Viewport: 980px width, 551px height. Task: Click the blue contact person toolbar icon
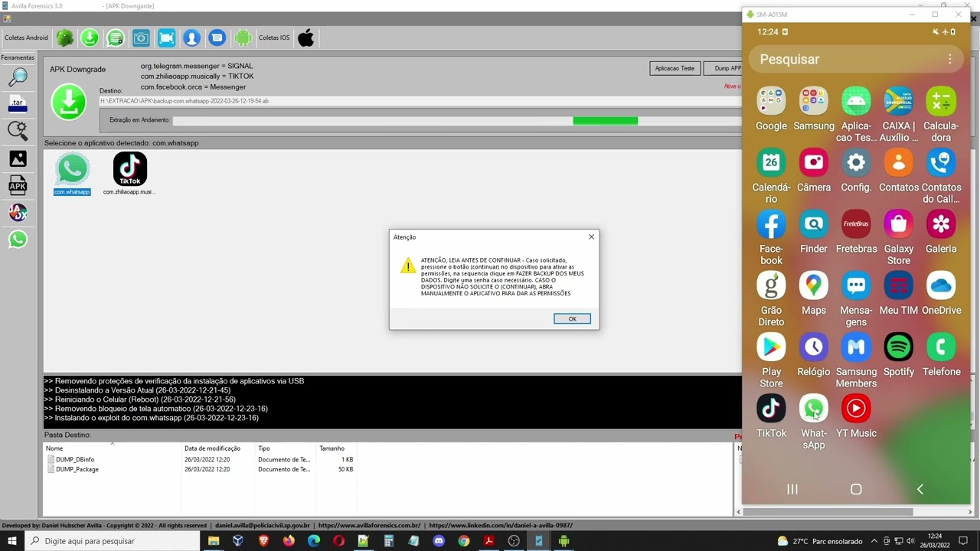pyautogui.click(x=191, y=37)
